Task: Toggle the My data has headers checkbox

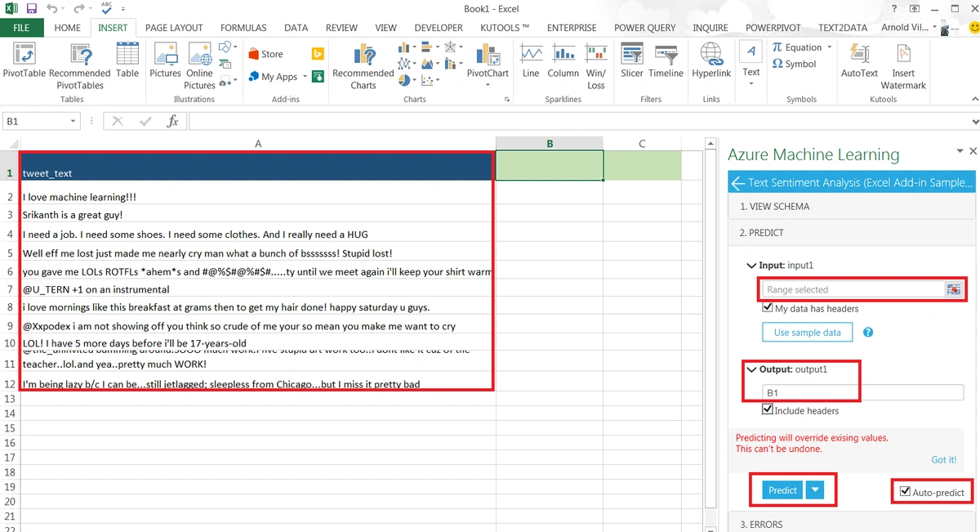Action: [x=768, y=308]
